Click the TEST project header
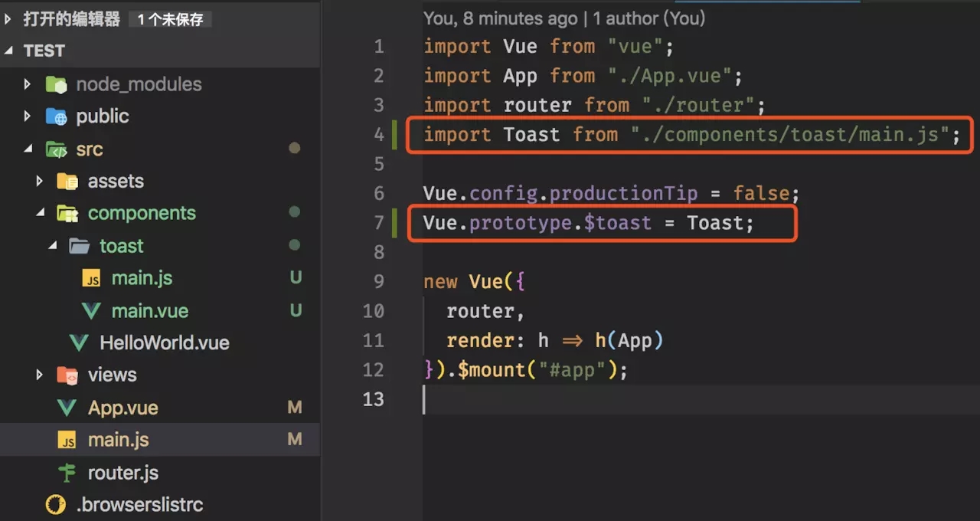The height and width of the screenshot is (521, 980). 160,51
